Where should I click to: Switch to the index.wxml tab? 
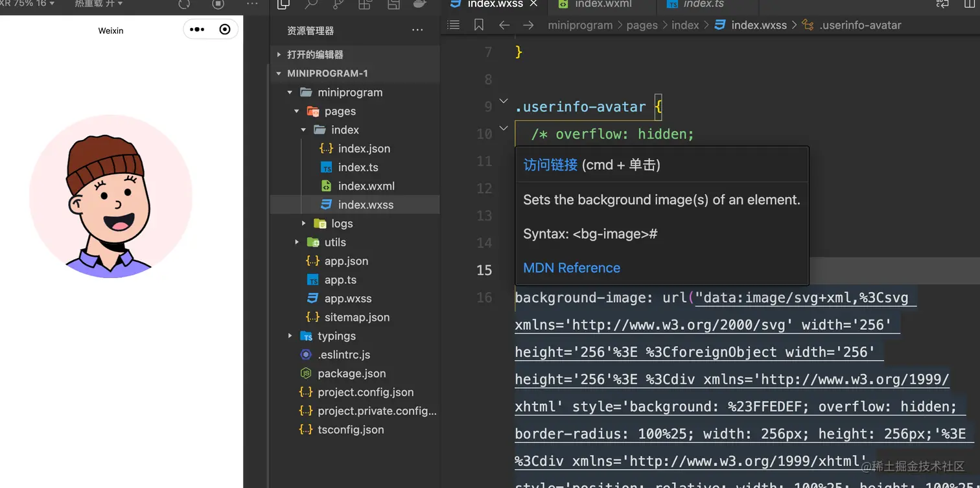pos(603,4)
